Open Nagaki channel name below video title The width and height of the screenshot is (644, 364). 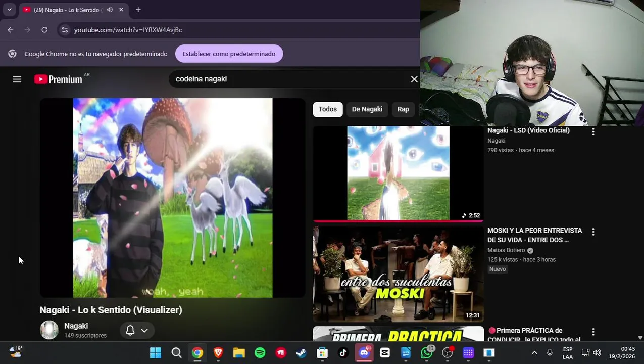[76, 326]
